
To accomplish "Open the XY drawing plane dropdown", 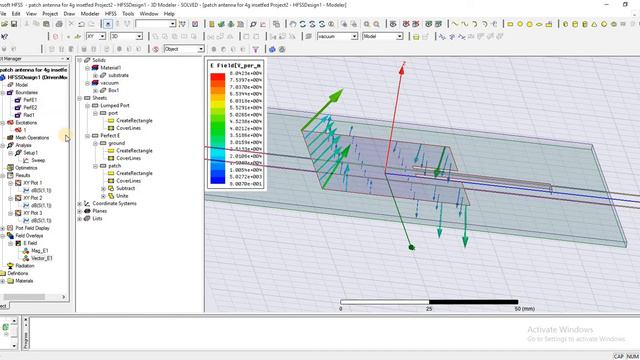I will click(x=102, y=37).
